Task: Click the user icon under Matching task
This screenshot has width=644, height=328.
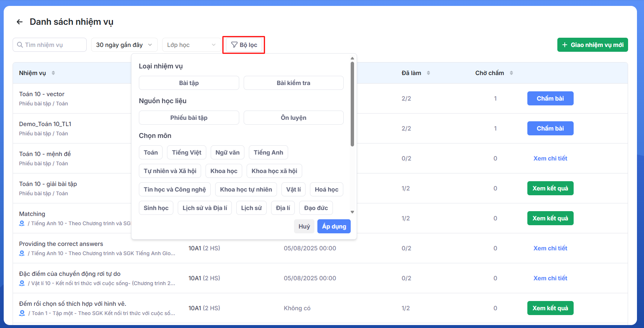Action: 22,223
